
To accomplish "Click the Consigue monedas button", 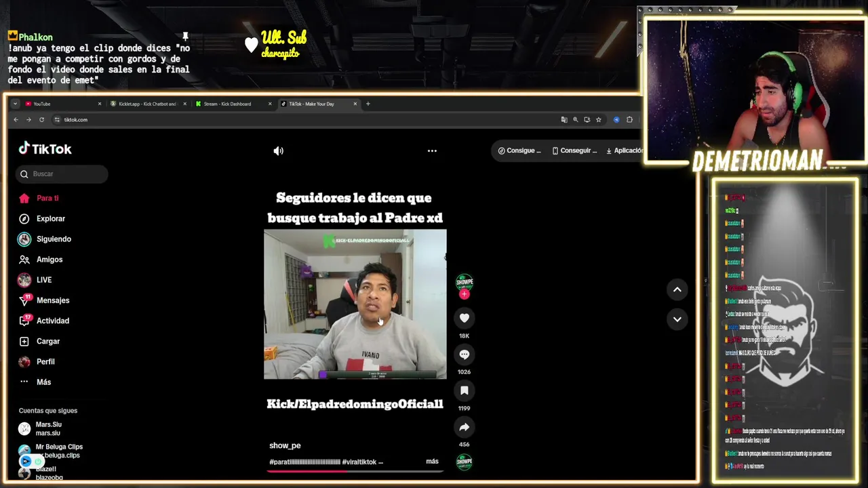I will [519, 150].
